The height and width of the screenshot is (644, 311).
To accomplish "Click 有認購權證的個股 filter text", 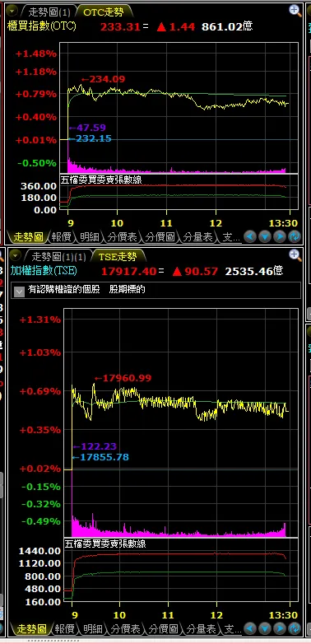I will click(64, 290).
